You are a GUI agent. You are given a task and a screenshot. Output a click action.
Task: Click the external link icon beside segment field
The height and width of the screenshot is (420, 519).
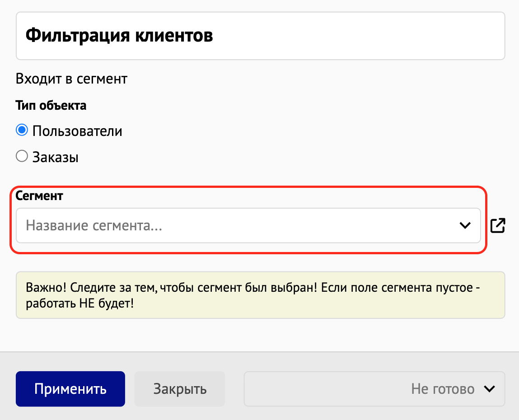click(x=497, y=225)
